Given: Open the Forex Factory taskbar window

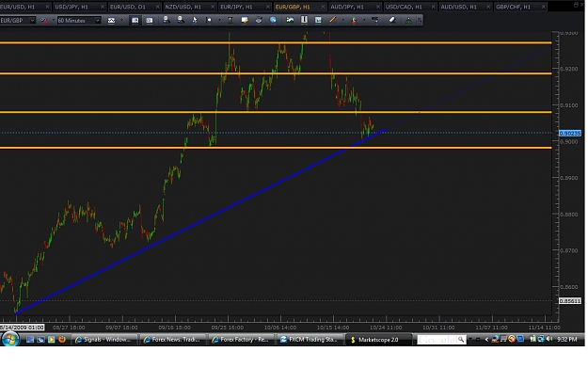Looking at the screenshot, I should (x=242, y=340).
